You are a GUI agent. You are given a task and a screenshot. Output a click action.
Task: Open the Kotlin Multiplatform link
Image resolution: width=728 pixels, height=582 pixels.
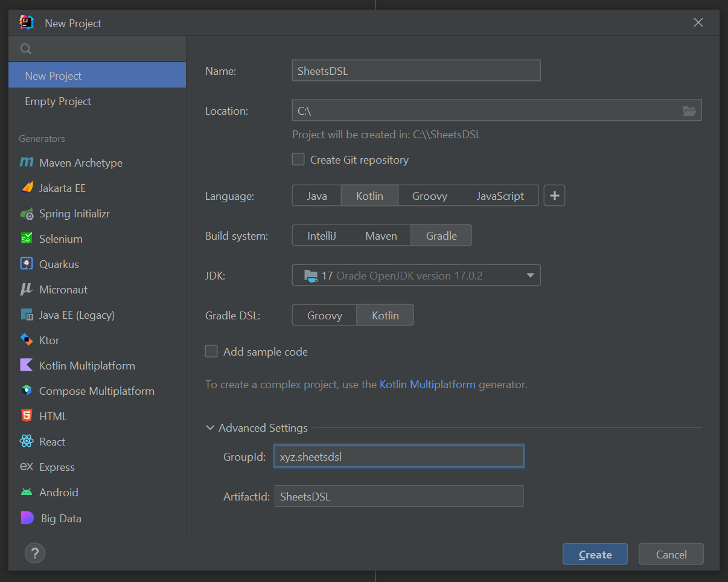427,384
